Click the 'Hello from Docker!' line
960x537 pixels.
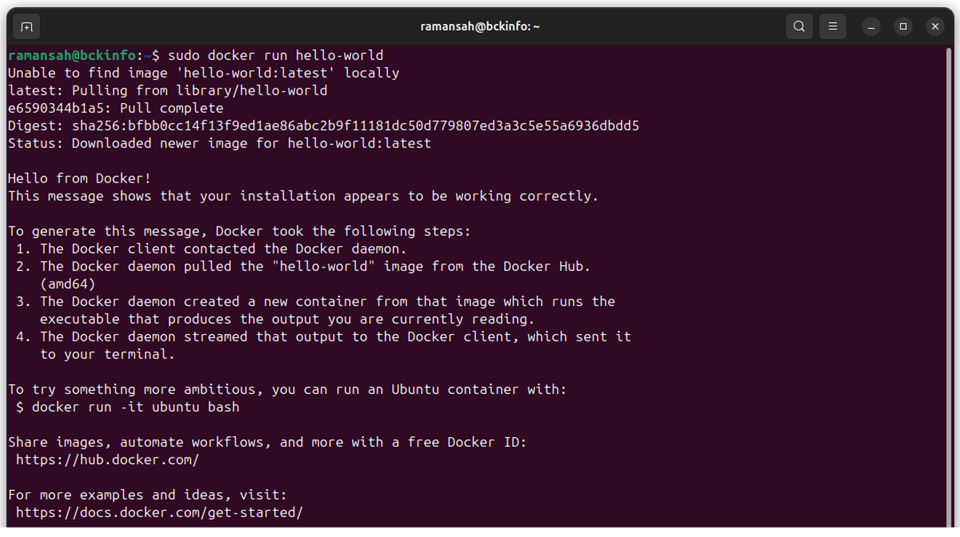click(x=80, y=178)
